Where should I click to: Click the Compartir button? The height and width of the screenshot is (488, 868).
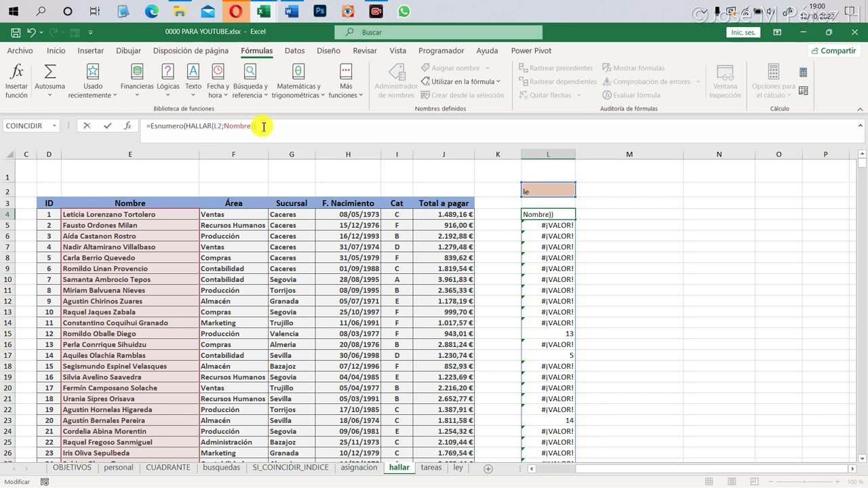click(x=833, y=51)
